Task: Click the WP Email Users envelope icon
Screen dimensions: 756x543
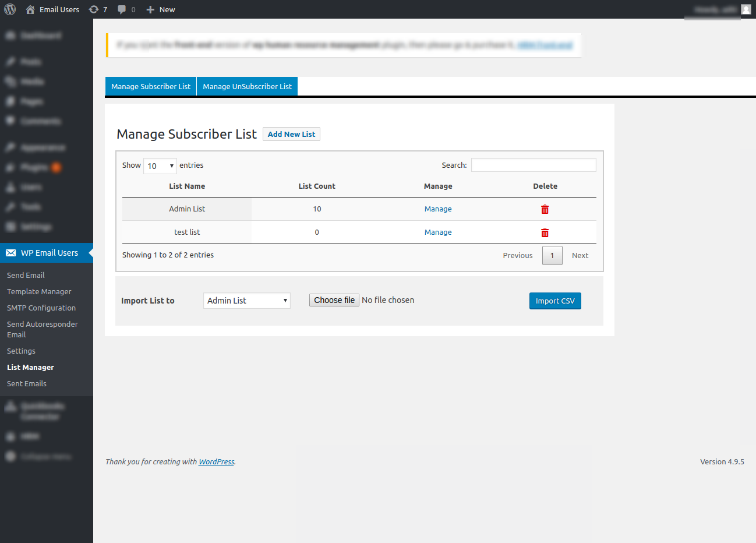Action: (x=11, y=253)
